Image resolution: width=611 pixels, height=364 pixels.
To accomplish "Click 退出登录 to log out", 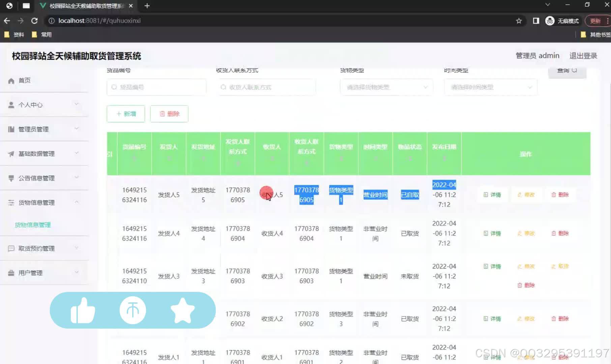I will point(583,56).
